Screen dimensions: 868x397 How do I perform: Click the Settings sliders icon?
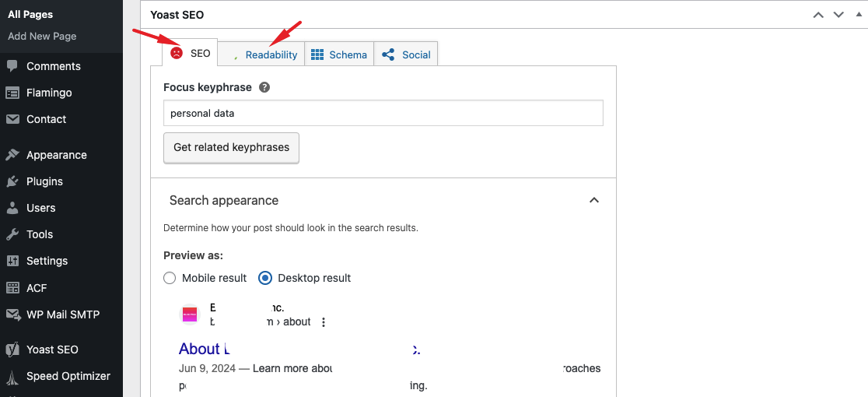(x=12, y=261)
